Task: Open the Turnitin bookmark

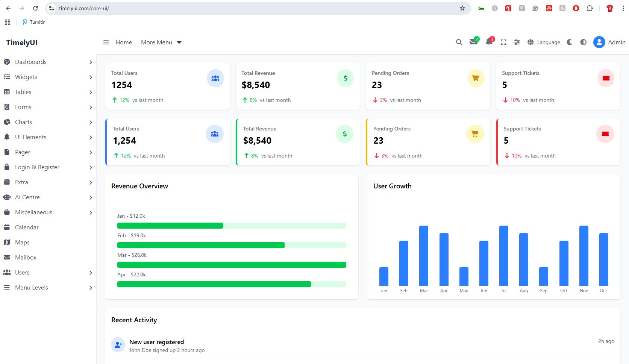Action: [34, 22]
